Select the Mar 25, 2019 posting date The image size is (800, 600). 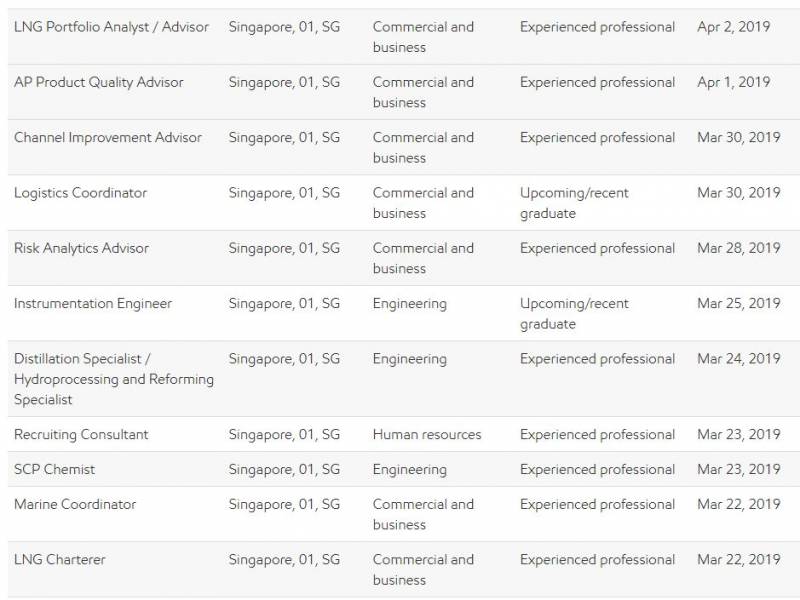tap(738, 303)
